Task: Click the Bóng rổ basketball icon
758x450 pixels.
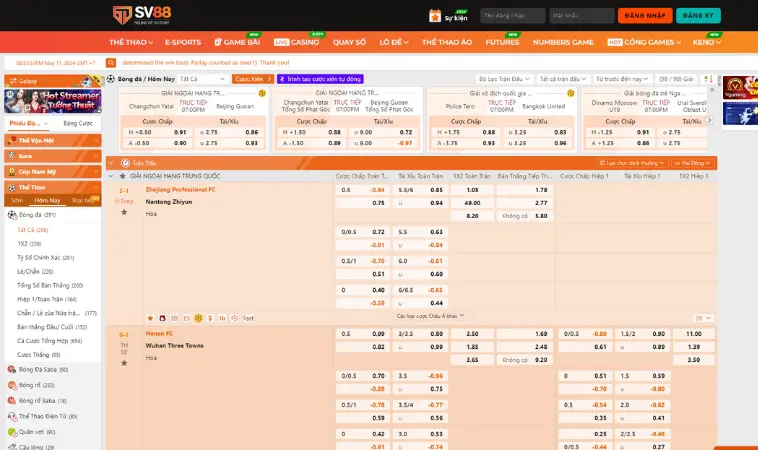Action: tap(12, 384)
